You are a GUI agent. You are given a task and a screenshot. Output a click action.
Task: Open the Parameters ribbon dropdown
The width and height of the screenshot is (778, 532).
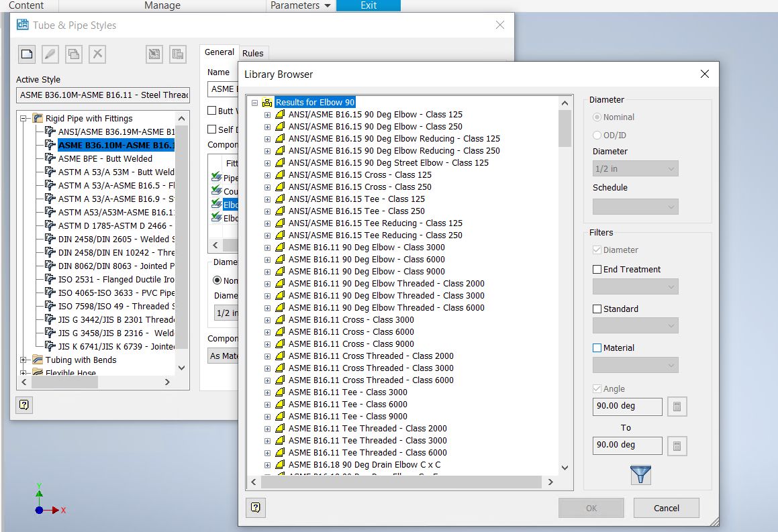pyautogui.click(x=300, y=5)
